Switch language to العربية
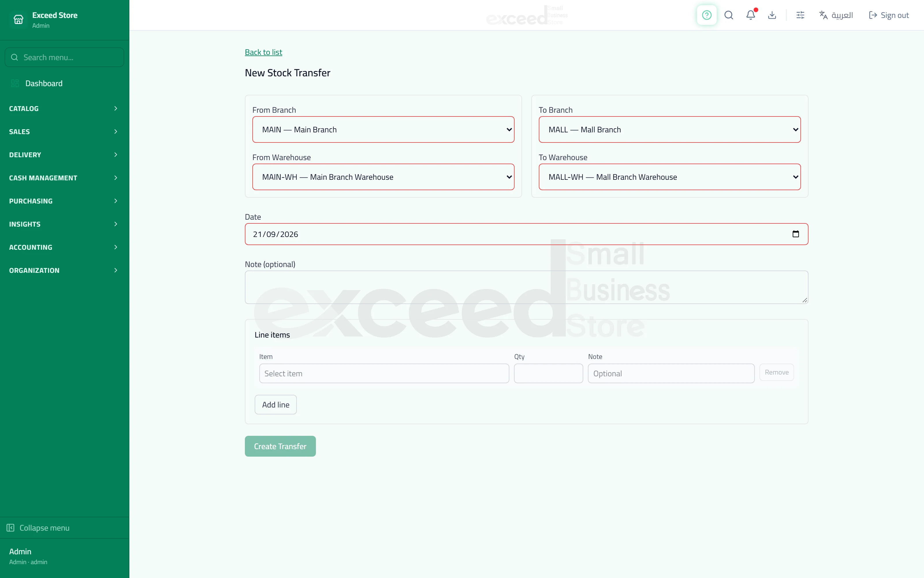924x578 pixels. tap(836, 15)
